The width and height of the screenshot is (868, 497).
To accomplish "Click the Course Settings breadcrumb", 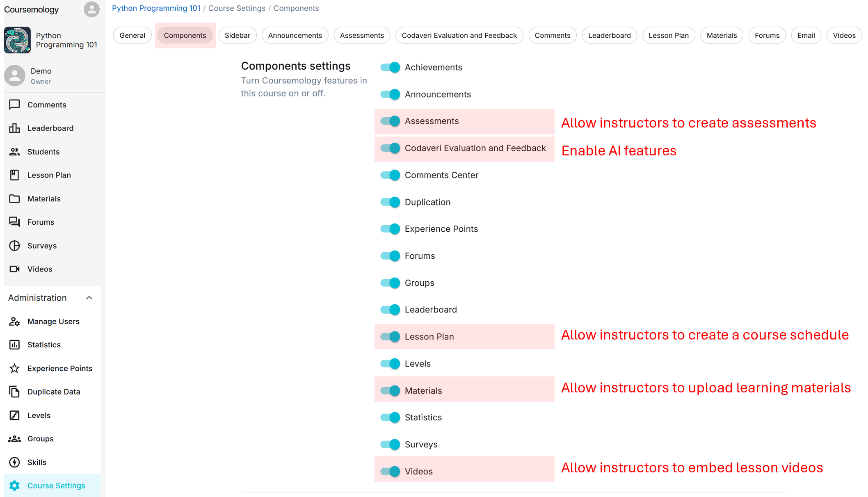I will pyautogui.click(x=237, y=8).
